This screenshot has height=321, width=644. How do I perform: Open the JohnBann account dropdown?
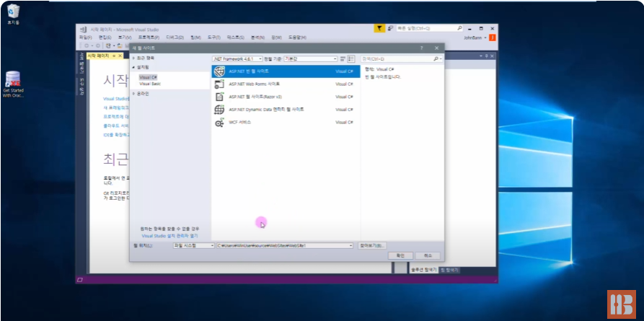pyautogui.click(x=485, y=38)
